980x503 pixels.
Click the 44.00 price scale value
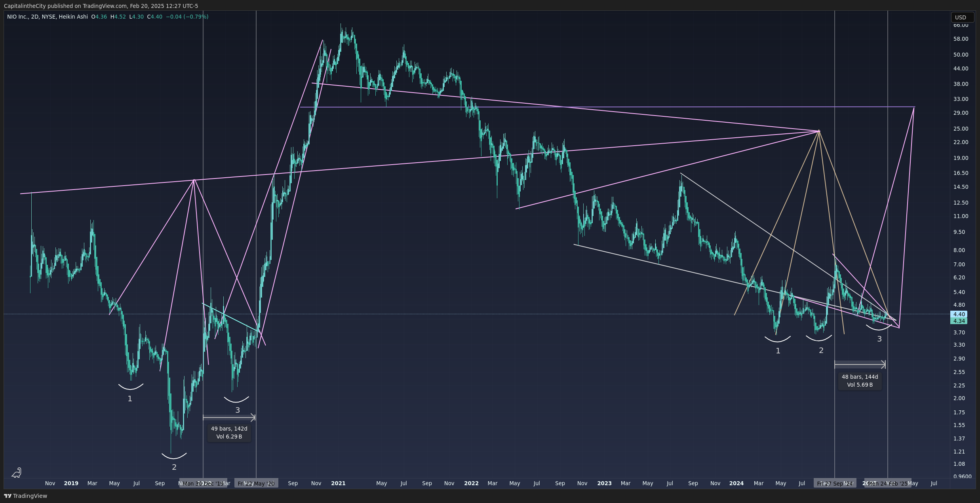(x=961, y=68)
